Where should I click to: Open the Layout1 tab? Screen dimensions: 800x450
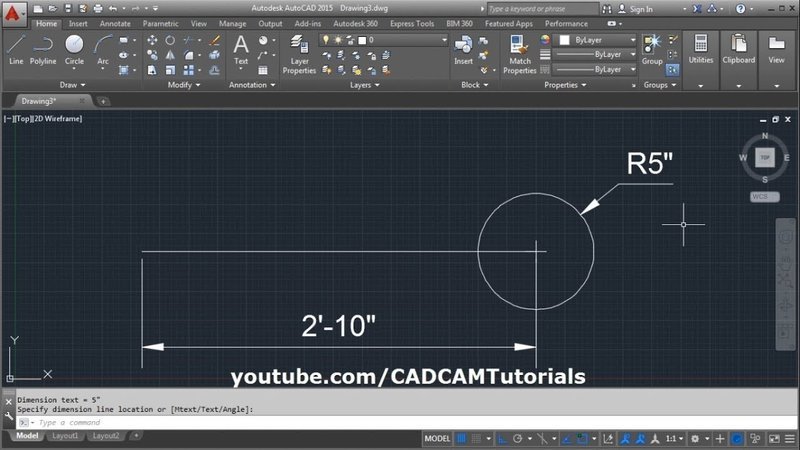(x=65, y=436)
